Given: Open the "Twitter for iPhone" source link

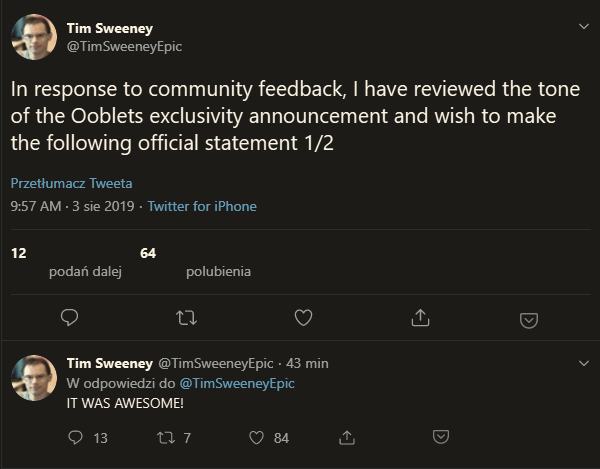Looking at the screenshot, I should 202,206.
